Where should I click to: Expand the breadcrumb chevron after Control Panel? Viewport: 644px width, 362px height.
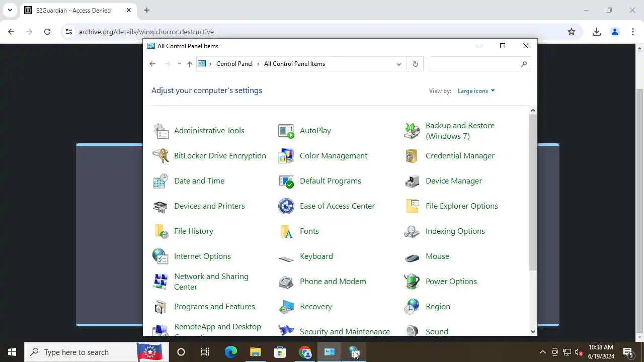click(x=259, y=64)
